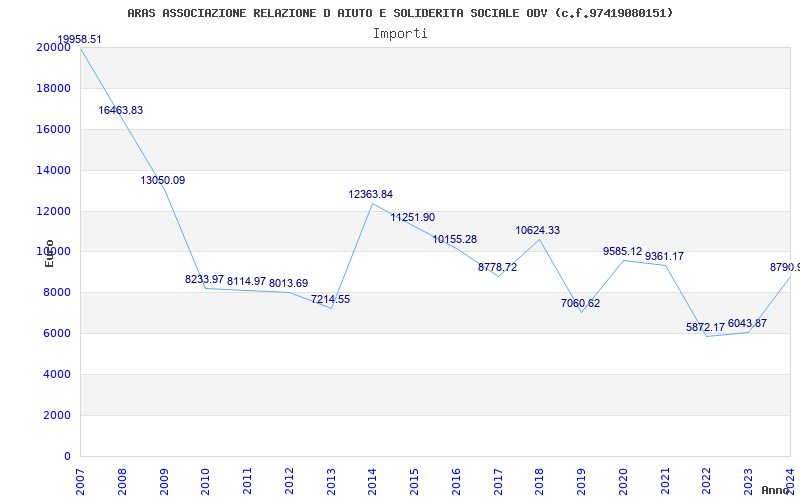
Task: Click the 2014 year axis label
Action: (372, 482)
